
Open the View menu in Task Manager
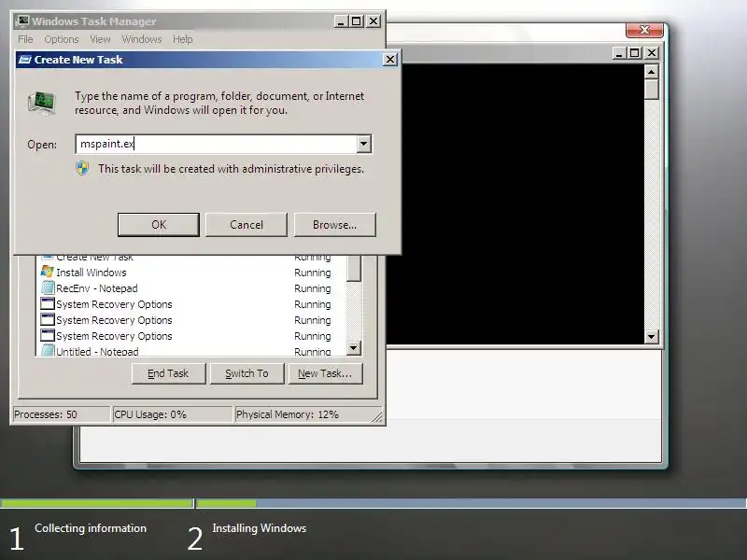[100, 39]
